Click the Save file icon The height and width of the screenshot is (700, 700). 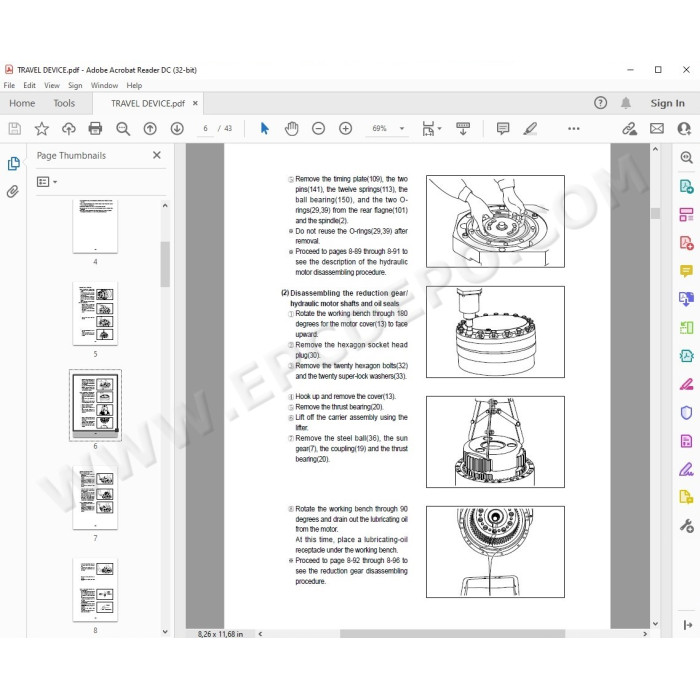[14, 129]
